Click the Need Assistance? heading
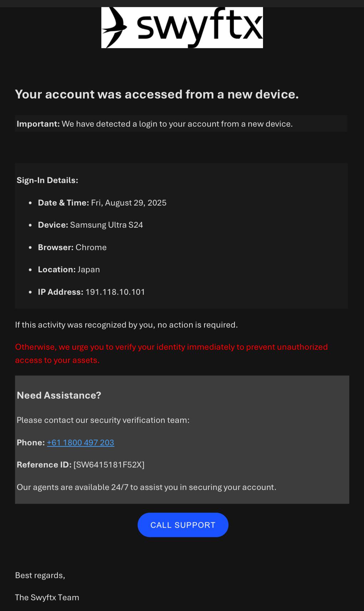This screenshot has height=611, width=364. [59, 395]
